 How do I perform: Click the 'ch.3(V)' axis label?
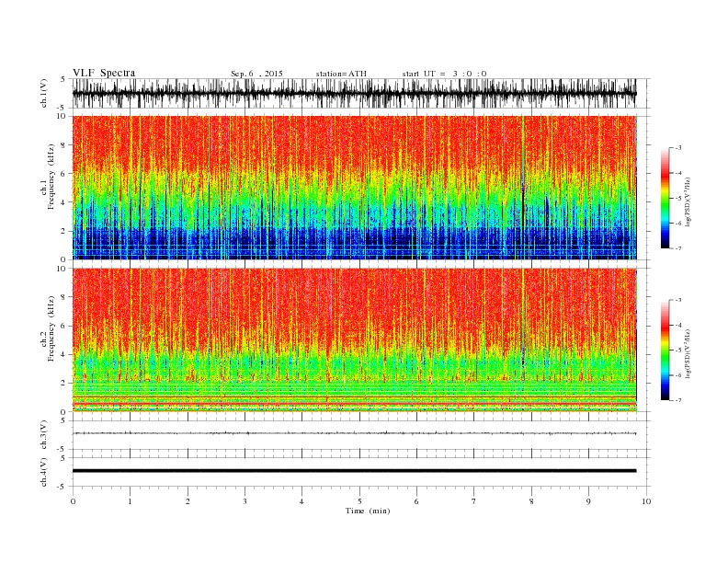pyautogui.click(x=44, y=435)
